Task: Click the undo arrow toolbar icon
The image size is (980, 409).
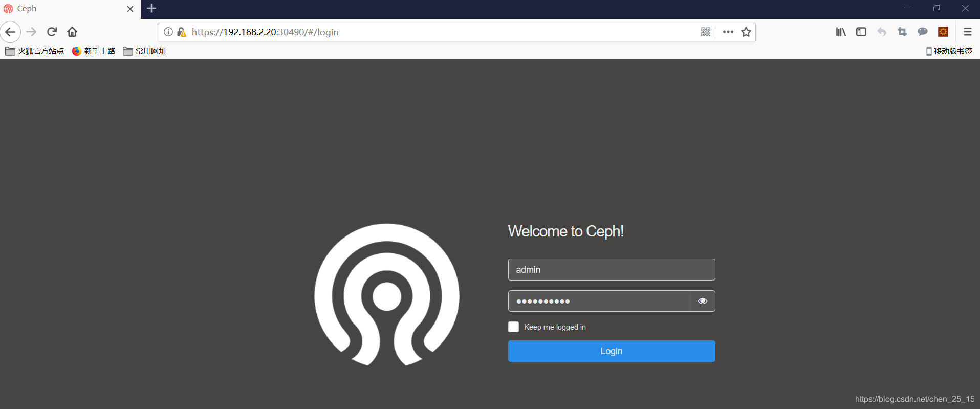Action: click(x=882, y=32)
